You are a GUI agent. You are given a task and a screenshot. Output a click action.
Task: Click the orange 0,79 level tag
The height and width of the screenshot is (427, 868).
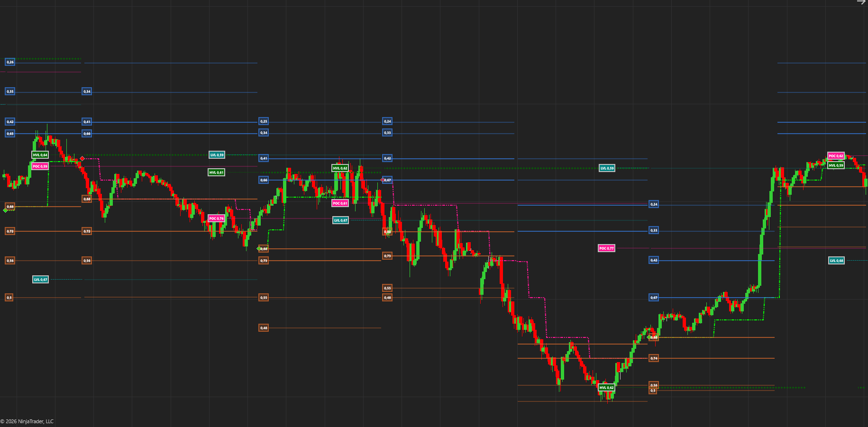pos(387,256)
